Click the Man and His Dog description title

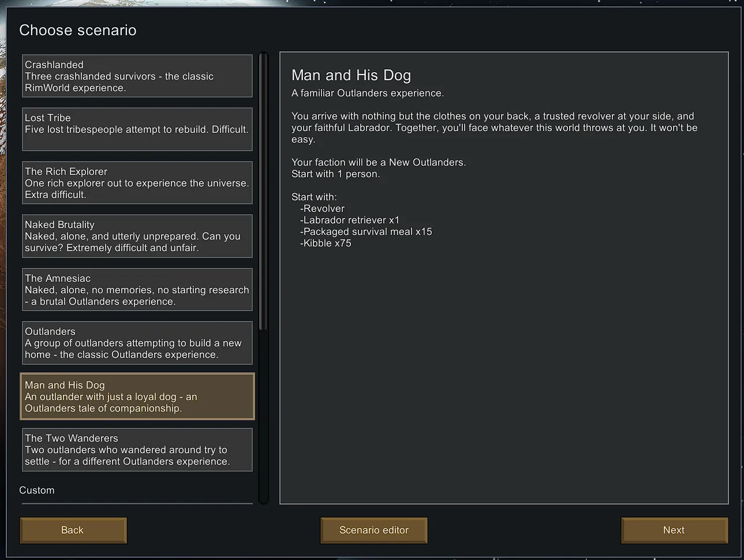[x=351, y=75]
